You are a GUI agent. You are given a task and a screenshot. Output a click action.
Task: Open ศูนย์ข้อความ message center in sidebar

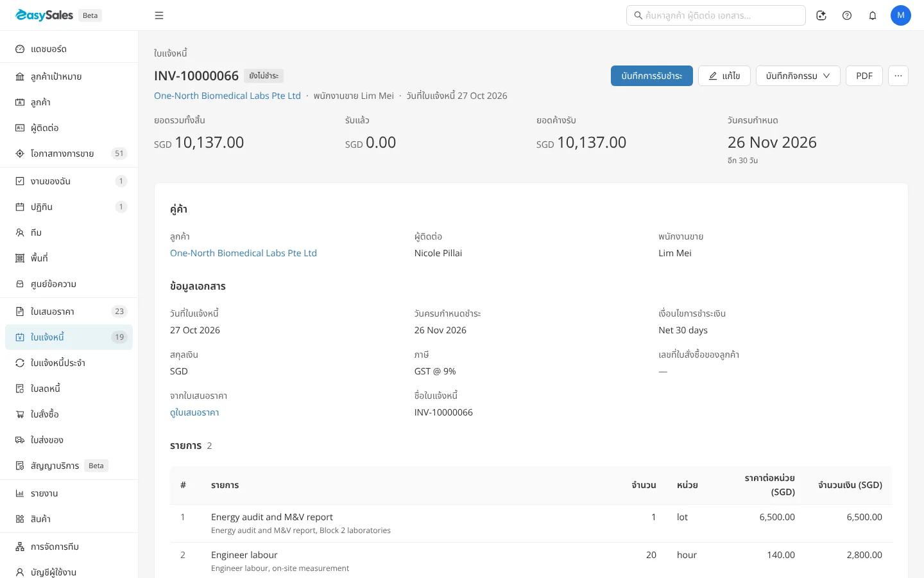69,284
